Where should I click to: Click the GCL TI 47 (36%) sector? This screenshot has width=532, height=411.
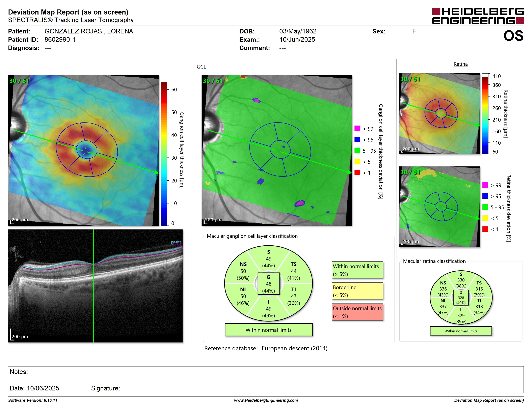pyautogui.click(x=294, y=296)
